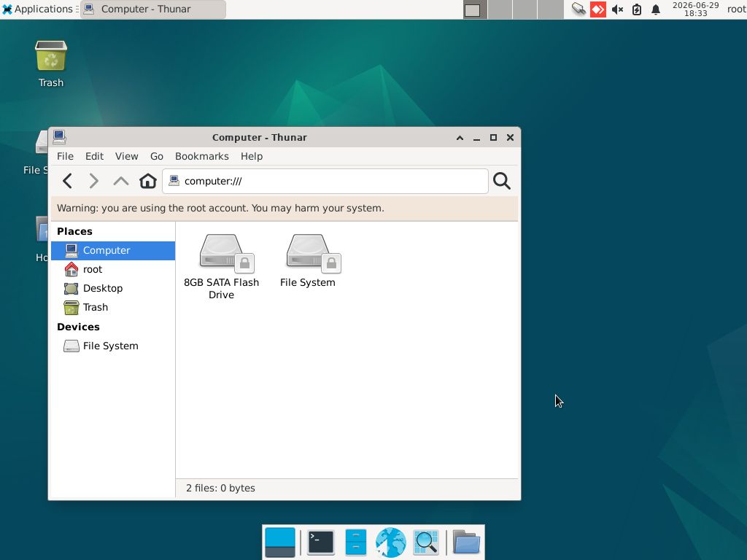Viewport: 747px width, 560px height.
Task: Show the desktop using the dock's first icon
Action: point(279,542)
